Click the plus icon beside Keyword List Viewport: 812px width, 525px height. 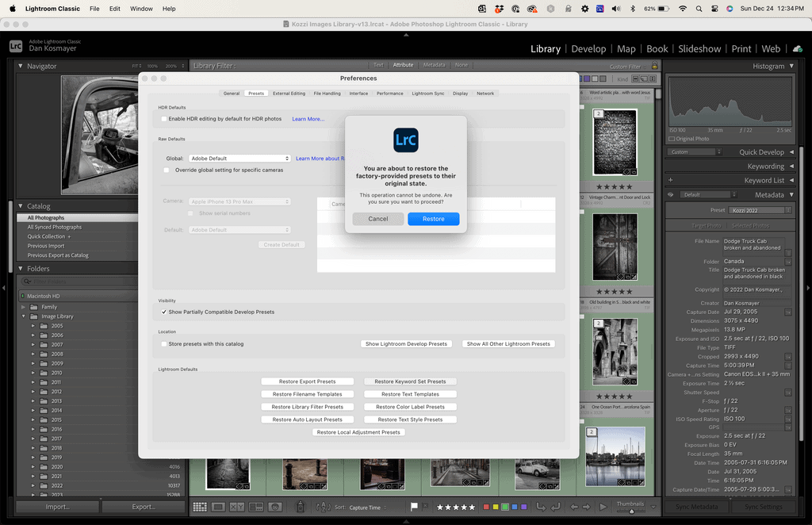point(671,180)
